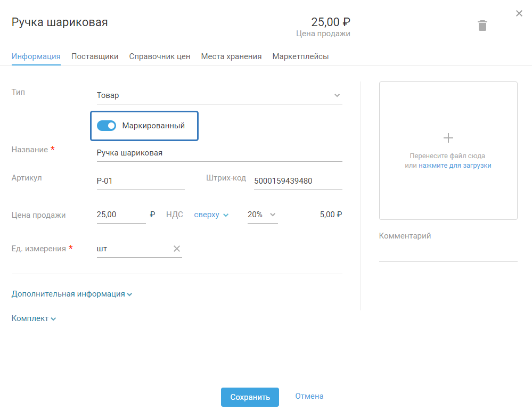This screenshot has width=532, height=419.
Task: Open the НДС сверху dropdown
Action: click(x=211, y=215)
